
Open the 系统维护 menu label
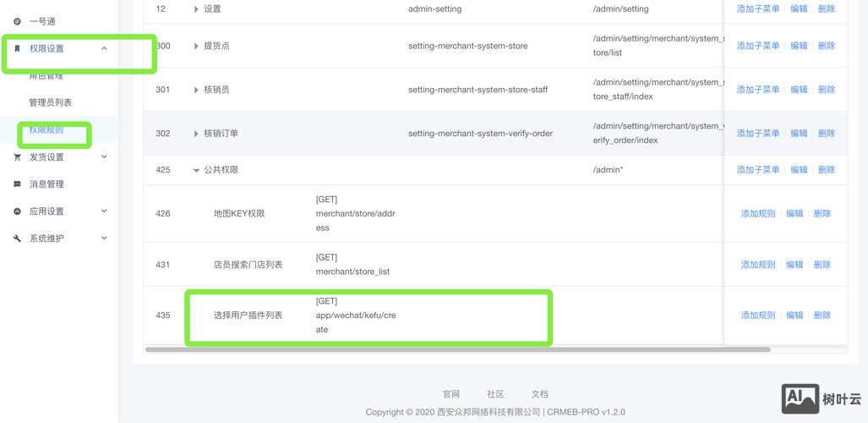[x=46, y=239]
